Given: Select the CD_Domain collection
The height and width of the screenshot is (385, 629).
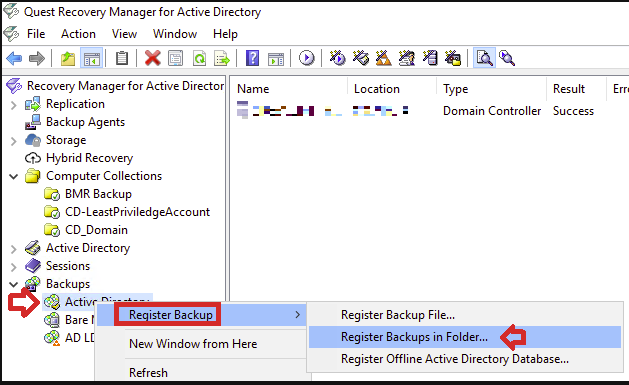Looking at the screenshot, I should tap(96, 230).
